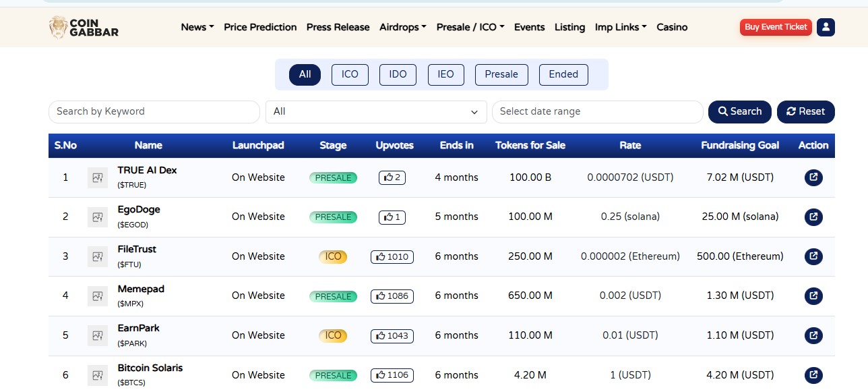
Task: Open the user account profile icon
Action: [825, 27]
